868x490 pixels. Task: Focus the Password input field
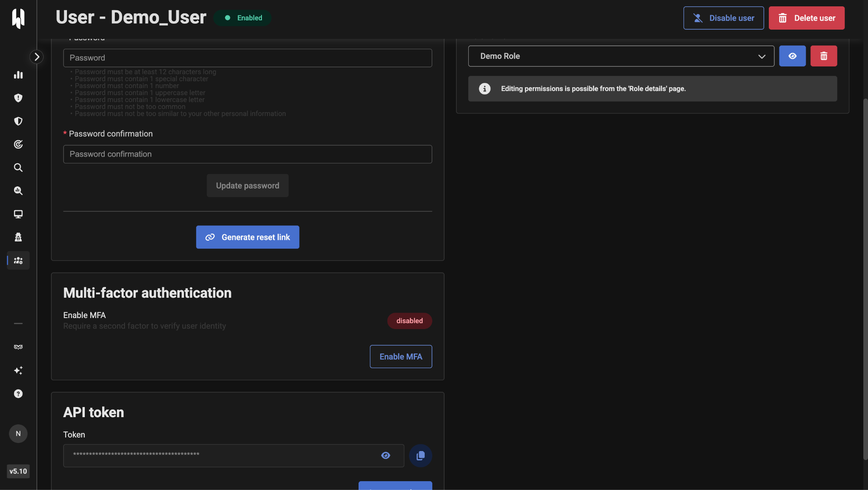coord(248,58)
